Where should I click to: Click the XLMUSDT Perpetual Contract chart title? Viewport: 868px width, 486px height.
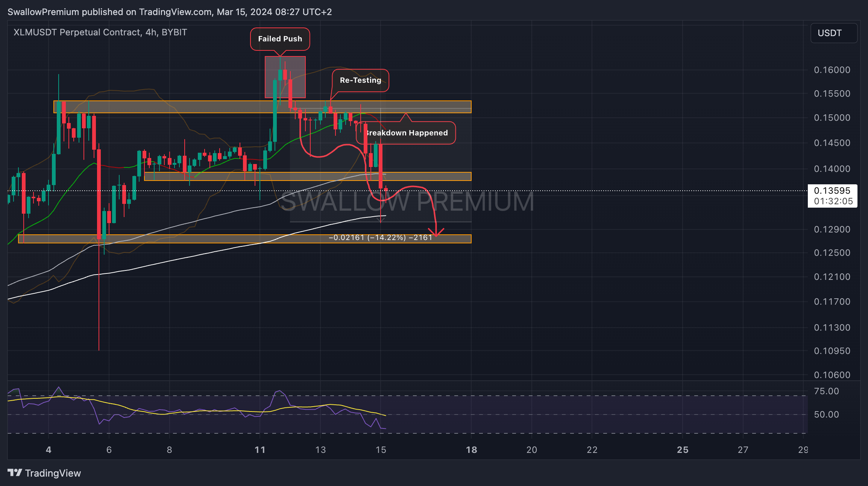(x=100, y=32)
